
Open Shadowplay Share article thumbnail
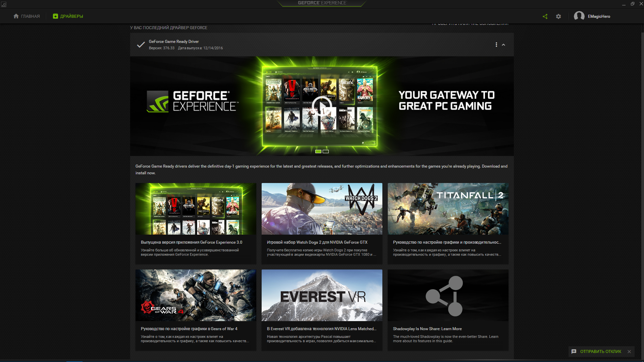coord(448,295)
